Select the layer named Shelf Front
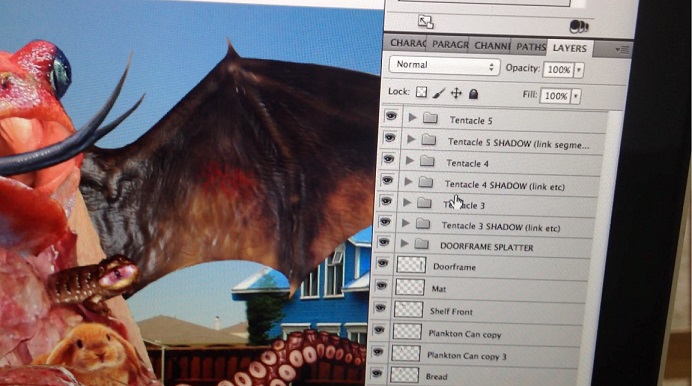 tap(451, 311)
